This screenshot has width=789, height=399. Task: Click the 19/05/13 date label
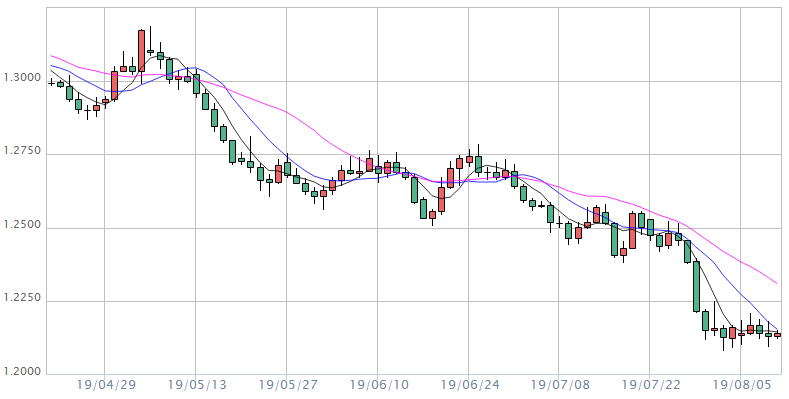pyautogui.click(x=197, y=386)
